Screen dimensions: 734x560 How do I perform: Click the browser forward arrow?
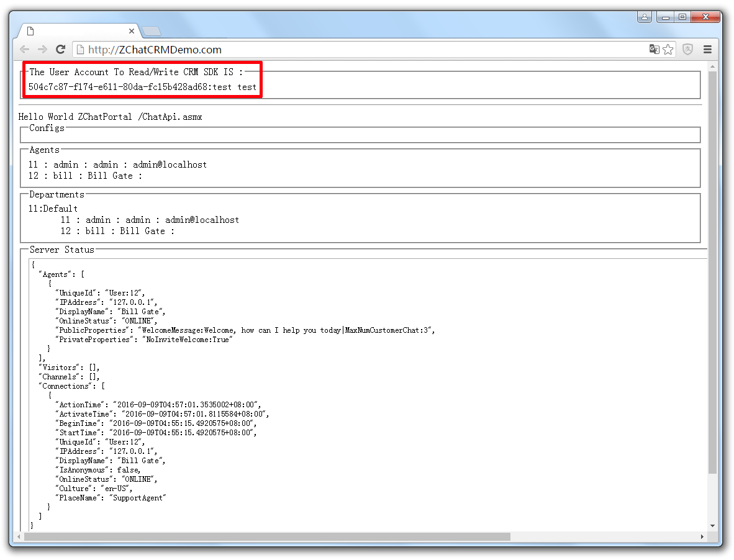coord(42,50)
